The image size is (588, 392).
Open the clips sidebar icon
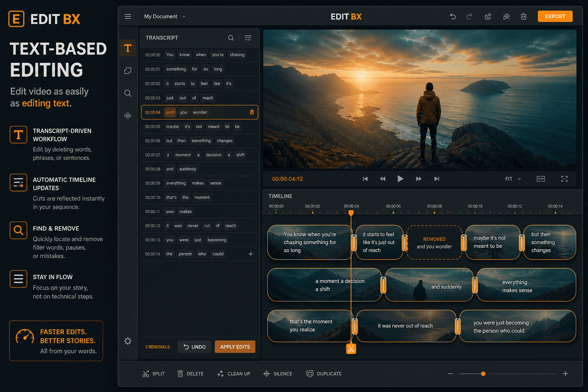point(128,71)
